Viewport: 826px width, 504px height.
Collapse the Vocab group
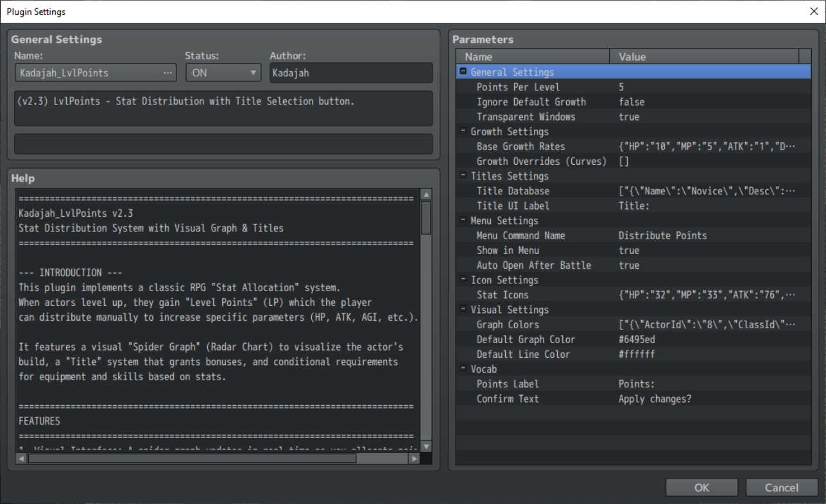pos(463,369)
